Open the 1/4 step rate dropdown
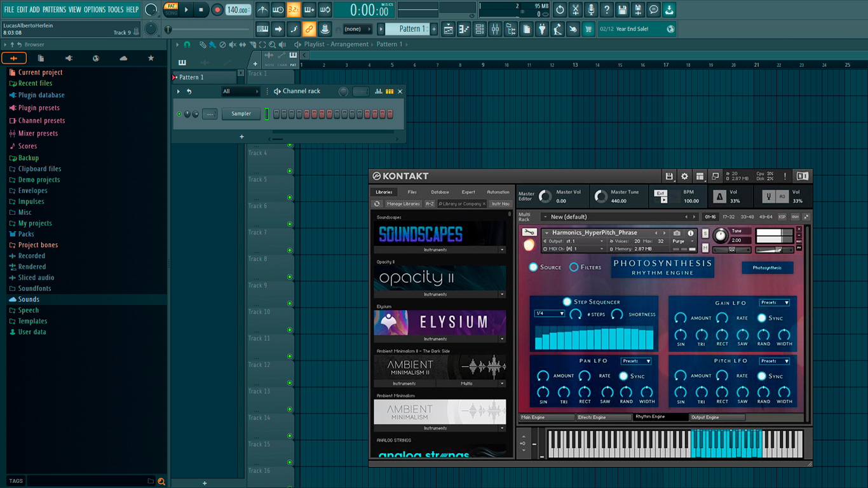Screen dimensions: 868x488 click(x=550, y=314)
